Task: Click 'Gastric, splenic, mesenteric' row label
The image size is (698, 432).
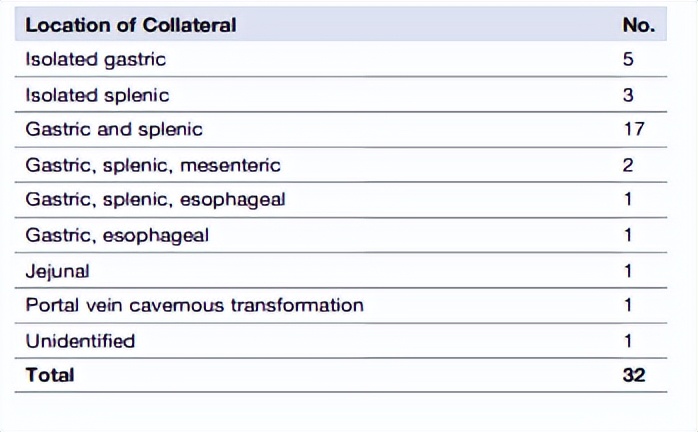Action: pyautogui.click(x=153, y=165)
